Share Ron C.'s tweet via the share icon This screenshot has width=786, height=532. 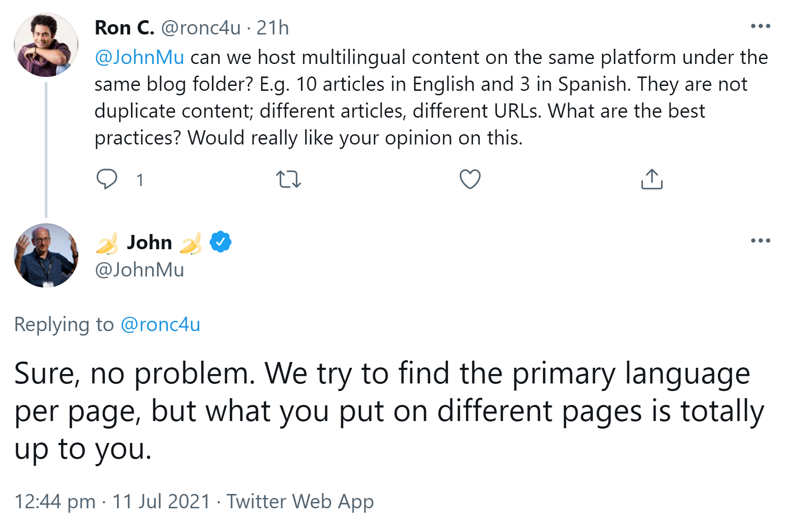[651, 179]
